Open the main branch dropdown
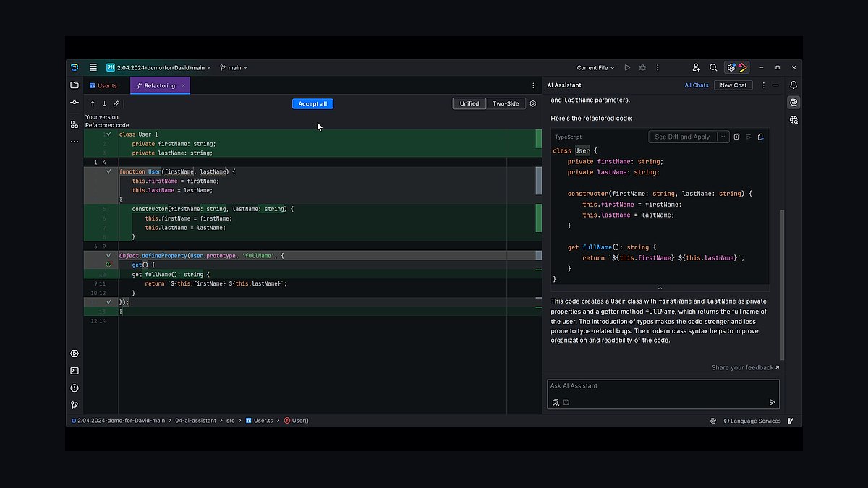868x488 pixels. 234,67
